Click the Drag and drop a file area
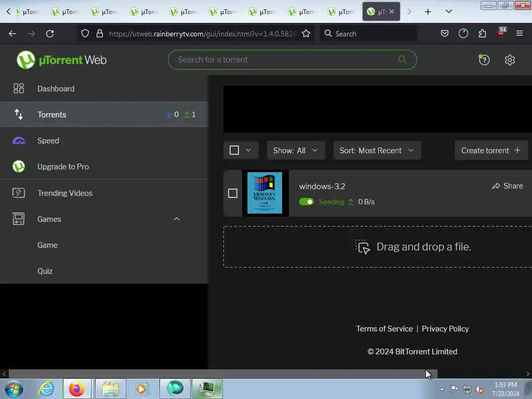Screen dimensions: 532x399 coord(377,247)
